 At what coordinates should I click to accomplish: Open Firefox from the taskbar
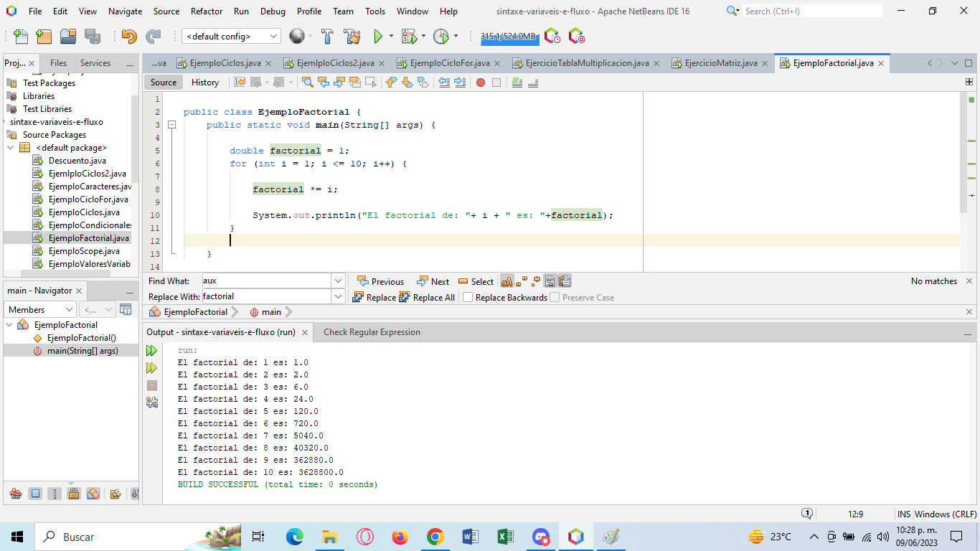(400, 537)
